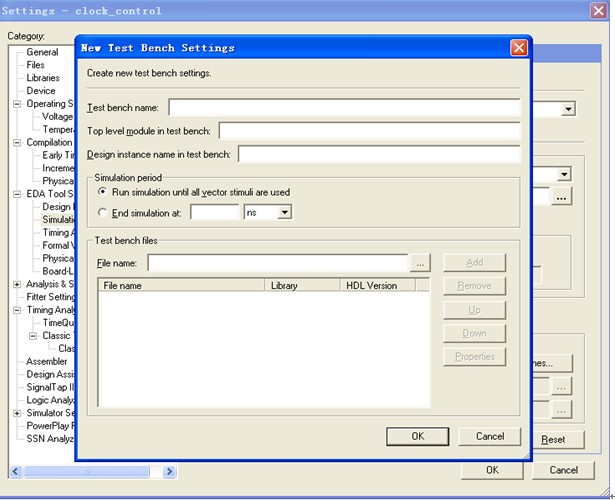Expand the Analysis & Synthesis tree node
615x500 pixels.
click(17, 284)
